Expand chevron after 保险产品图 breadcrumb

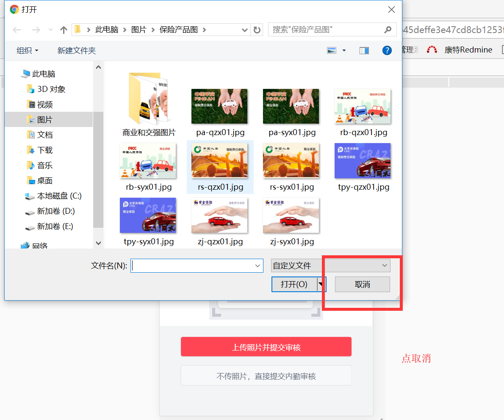click(x=205, y=30)
